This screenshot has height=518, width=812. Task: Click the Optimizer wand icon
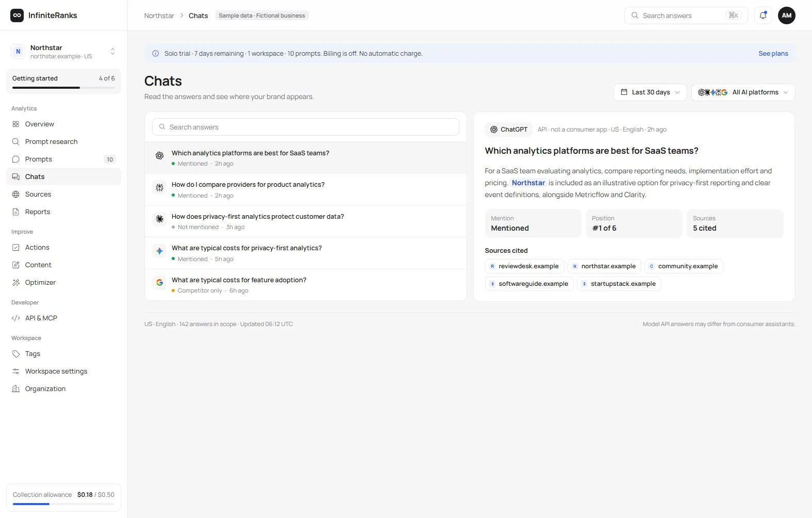(16, 283)
